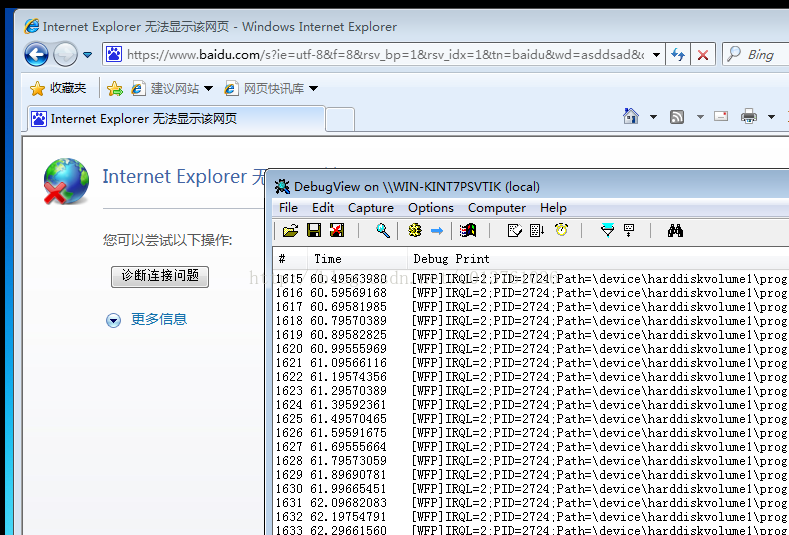
Task: Open the recent pages dropdown beside Forward button
Action: coord(88,54)
